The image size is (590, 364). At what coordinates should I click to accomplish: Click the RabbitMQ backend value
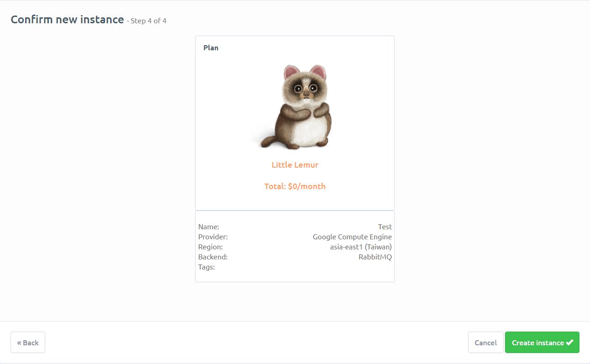(375, 257)
